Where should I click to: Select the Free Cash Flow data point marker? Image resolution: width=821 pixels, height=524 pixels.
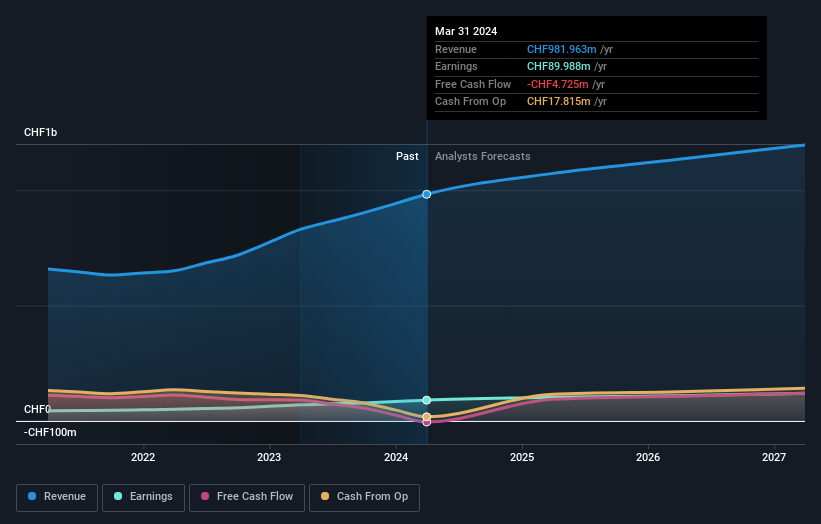(x=427, y=422)
